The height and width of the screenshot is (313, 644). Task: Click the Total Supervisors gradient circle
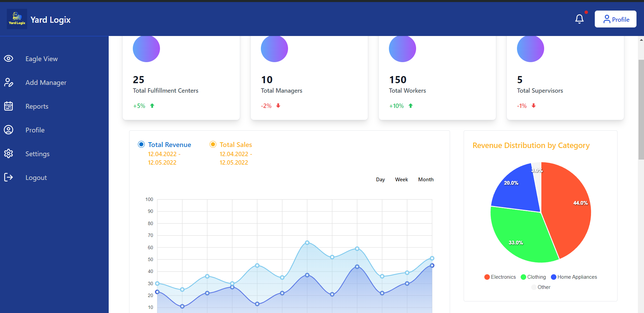(531, 49)
